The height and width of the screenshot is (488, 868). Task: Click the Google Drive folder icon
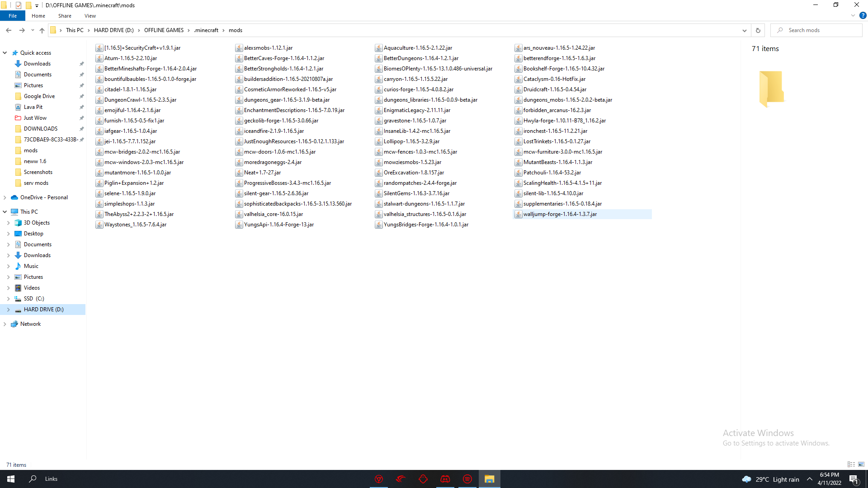pos(18,96)
